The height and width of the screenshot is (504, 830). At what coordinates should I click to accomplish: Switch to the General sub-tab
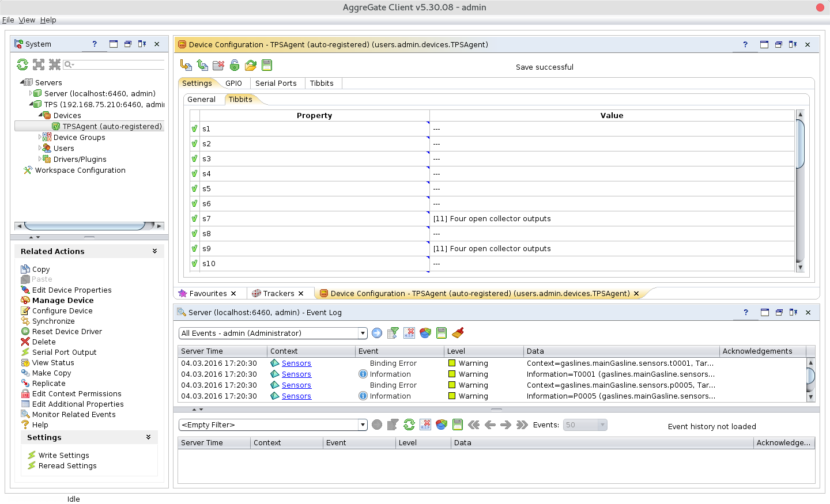click(201, 99)
